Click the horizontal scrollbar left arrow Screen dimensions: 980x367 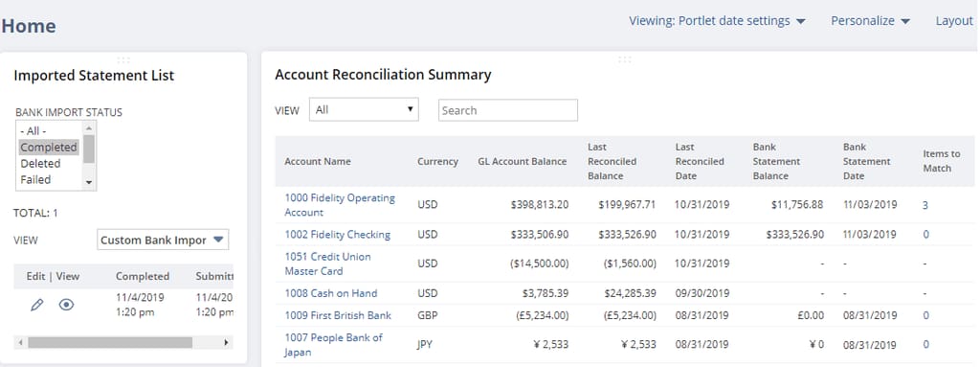[x=21, y=343]
